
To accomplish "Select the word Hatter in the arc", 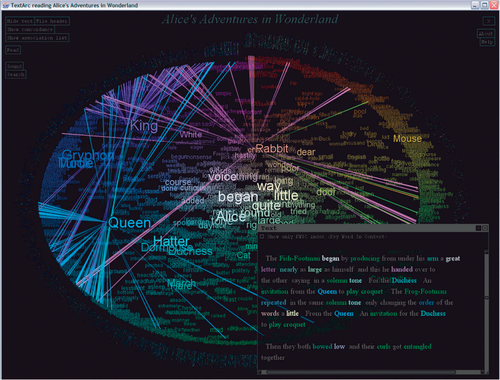I will [x=171, y=241].
